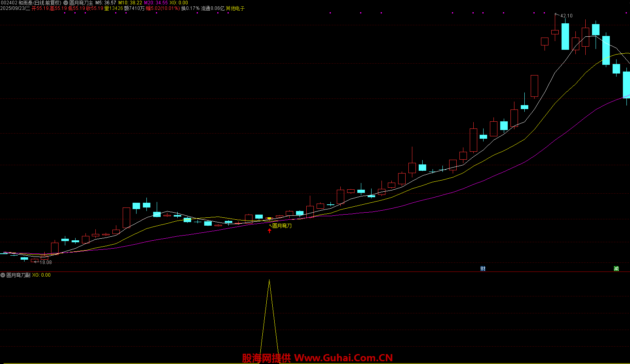Click the 减 holdings-reduction event marker
The height and width of the screenshot is (364, 630).
(616, 269)
